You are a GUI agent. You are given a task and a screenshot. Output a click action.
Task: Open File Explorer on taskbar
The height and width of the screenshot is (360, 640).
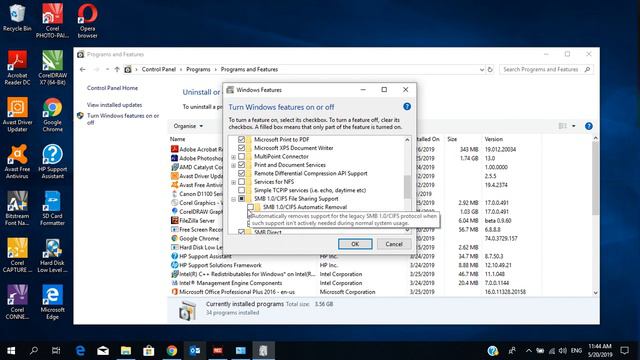coord(126,351)
